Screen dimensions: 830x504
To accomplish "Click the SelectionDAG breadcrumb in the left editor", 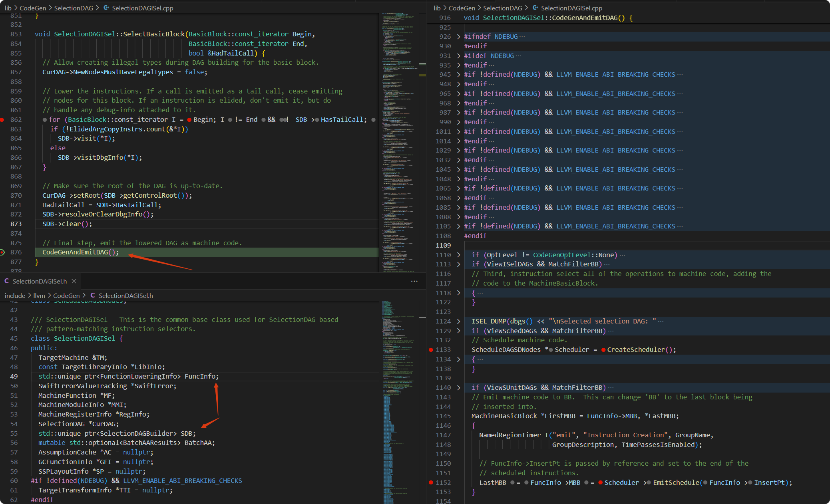I will point(74,8).
